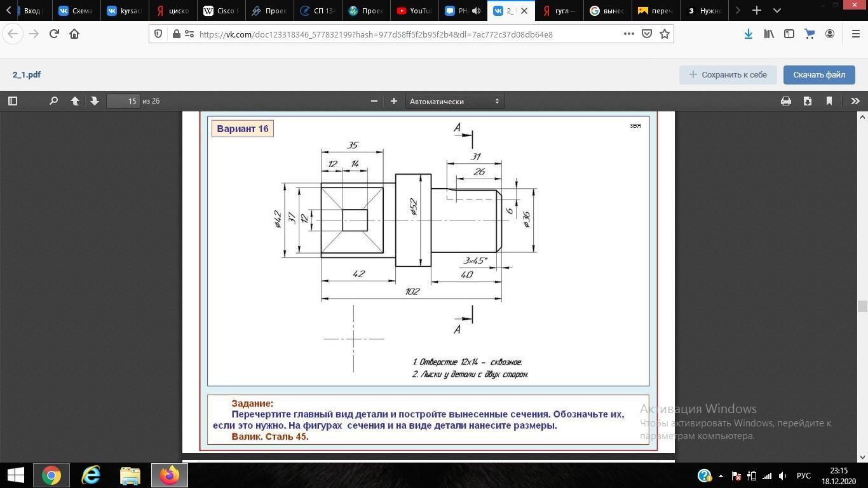868x488 pixels.
Task: Switch to the 'СП 13-' tab
Action: [317, 11]
